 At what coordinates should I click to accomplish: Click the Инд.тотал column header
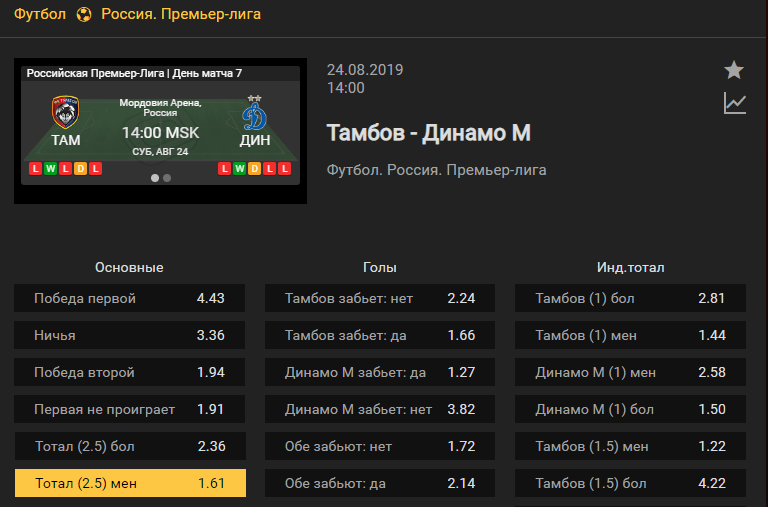[x=630, y=267]
